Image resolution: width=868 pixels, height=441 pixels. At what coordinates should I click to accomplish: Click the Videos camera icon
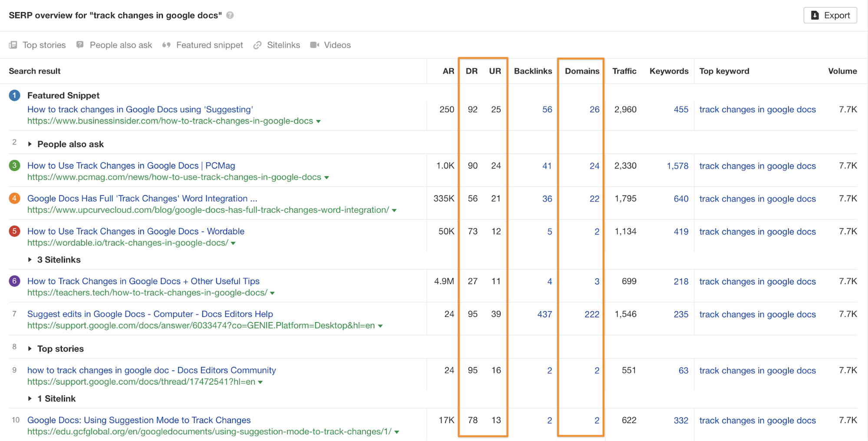tap(315, 45)
